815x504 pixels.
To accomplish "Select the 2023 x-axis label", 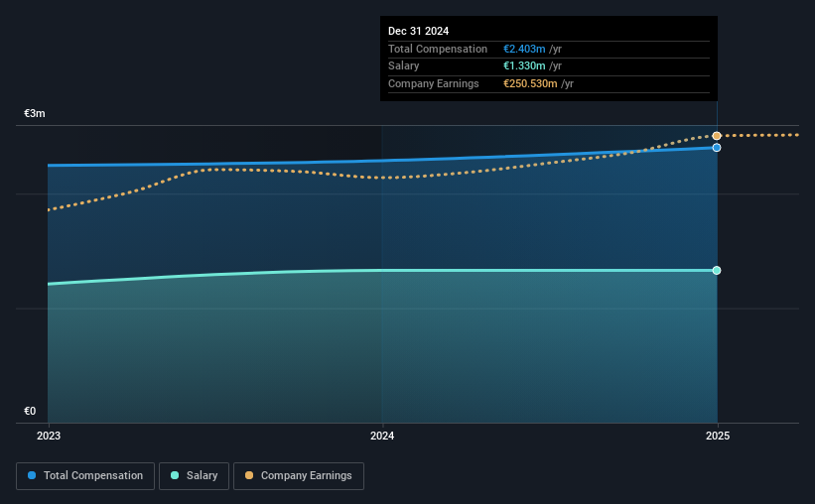I will pos(49,436).
